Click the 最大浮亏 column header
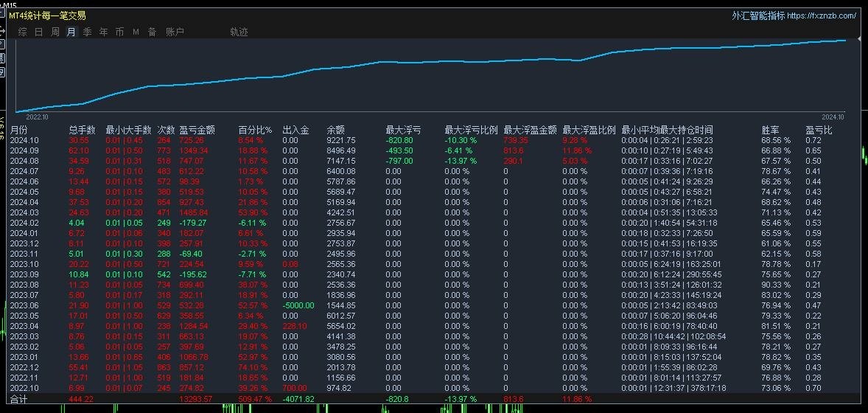Image resolution: width=868 pixels, height=413 pixels. [x=404, y=131]
